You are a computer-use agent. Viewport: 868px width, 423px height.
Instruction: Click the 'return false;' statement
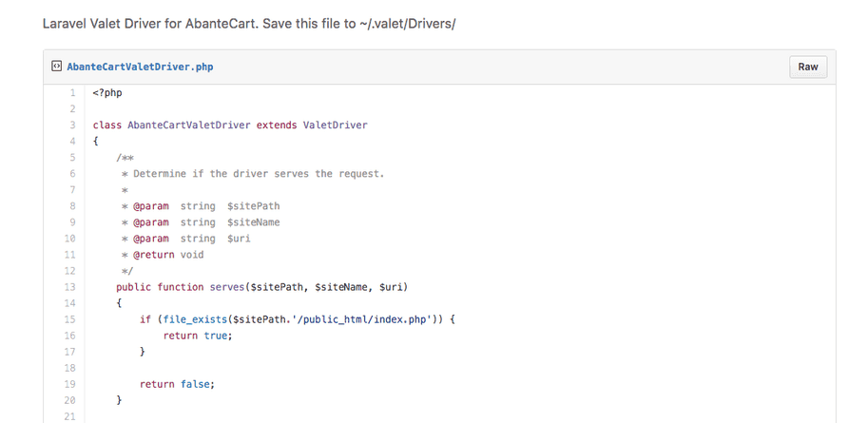177,384
